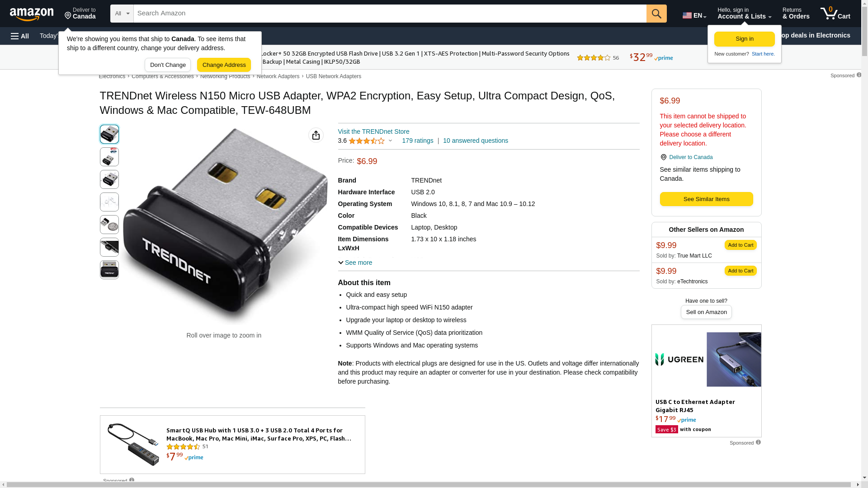
Task: Open Returns & Orders
Action: (x=796, y=14)
